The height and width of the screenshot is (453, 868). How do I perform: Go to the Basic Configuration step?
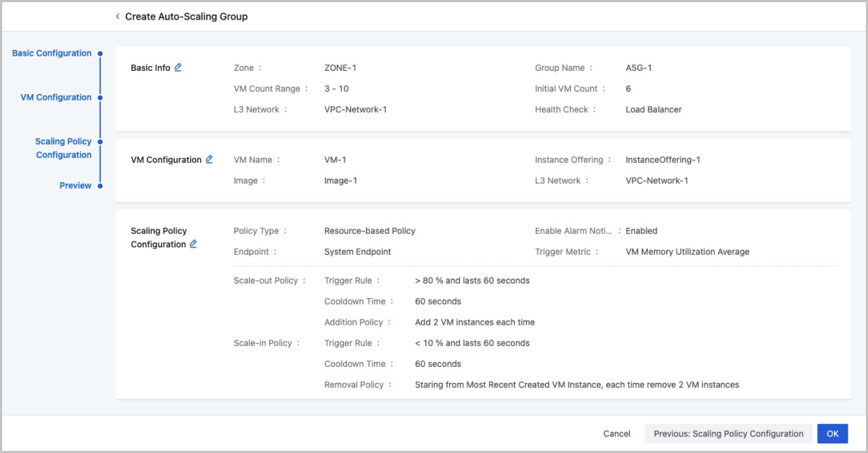click(51, 54)
